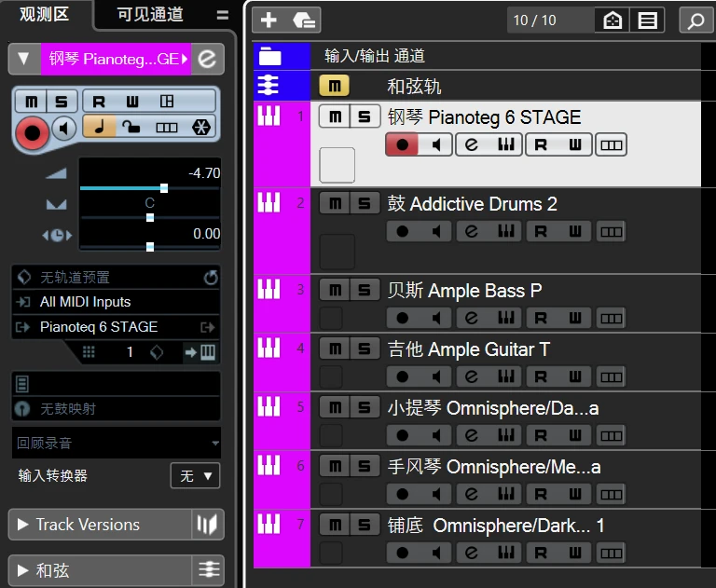
Task: Open the track list settings lines icon
Action: (x=647, y=21)
